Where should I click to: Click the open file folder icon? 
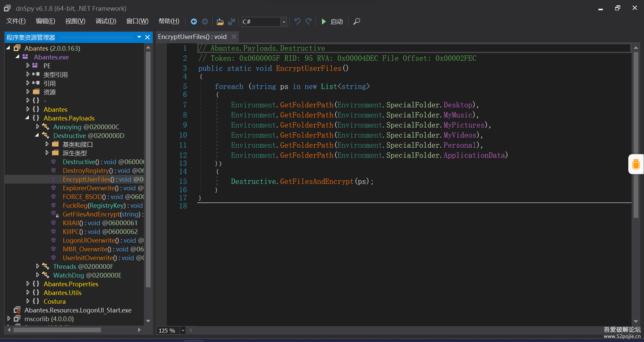point(220,21)
